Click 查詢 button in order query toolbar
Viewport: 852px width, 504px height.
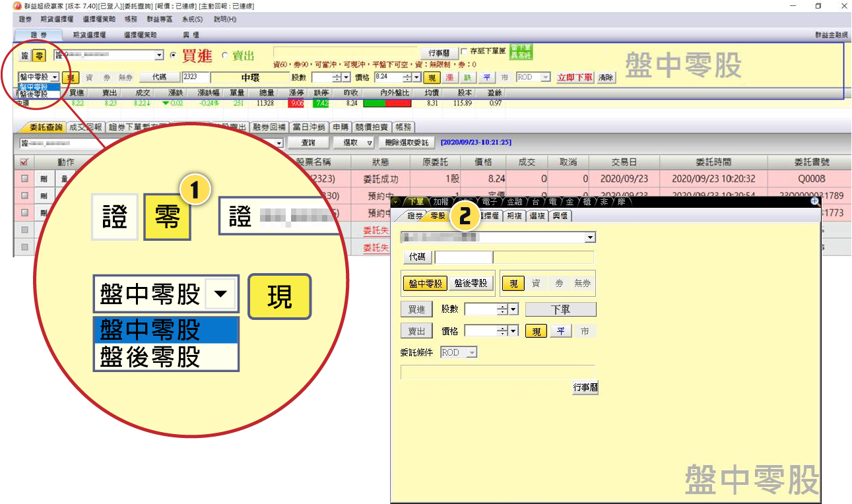click(308, 142)
